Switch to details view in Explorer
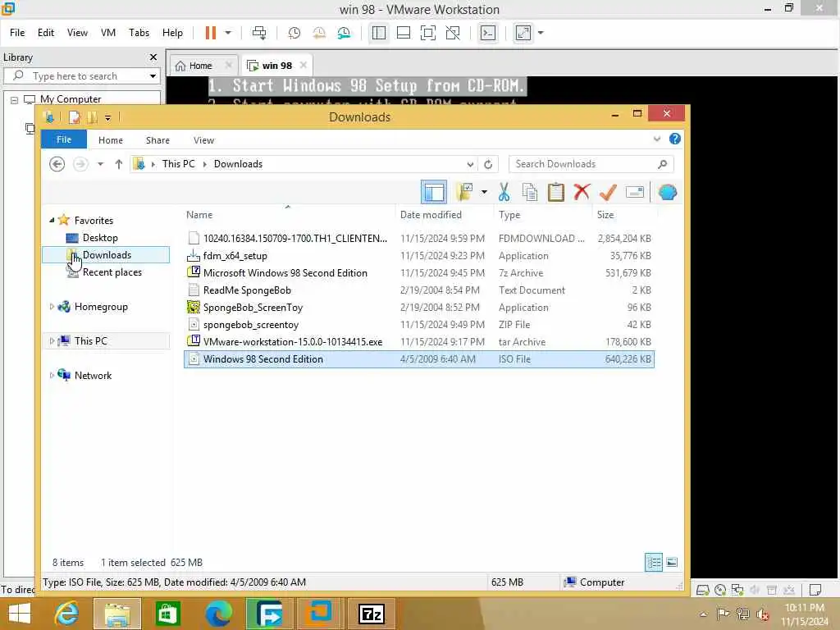The height and width of the screenshot is (630, 840). [654, 563]
